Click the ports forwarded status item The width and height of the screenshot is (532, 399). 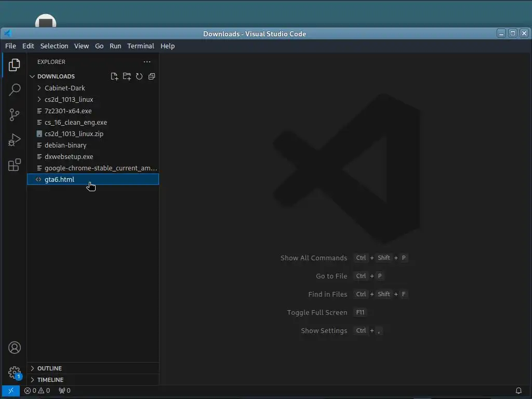64,391
